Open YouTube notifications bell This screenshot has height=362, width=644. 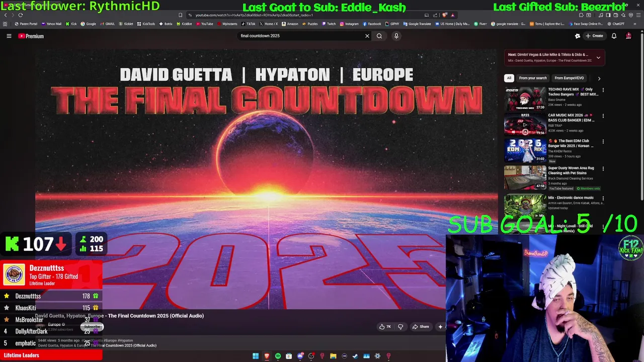614,36
